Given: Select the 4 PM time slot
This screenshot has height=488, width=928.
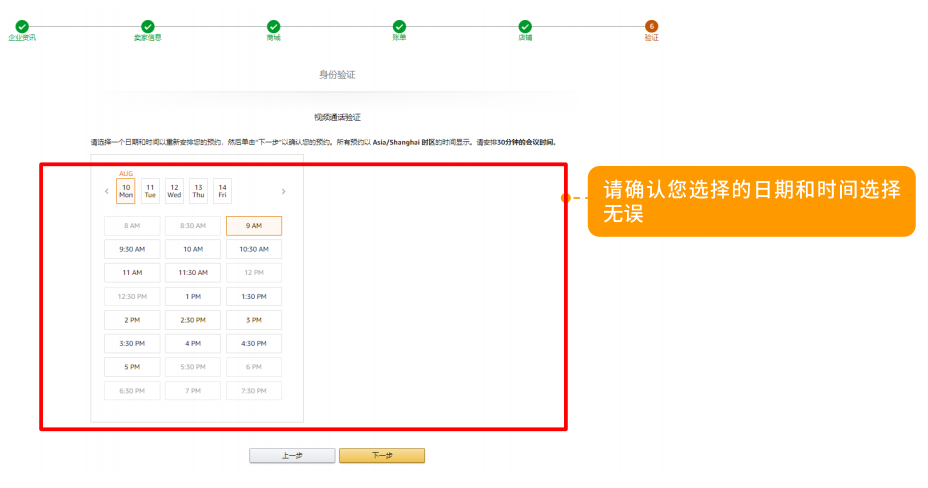Looking at the screenshot, I should pyautogui.click(x=193, y=344).
